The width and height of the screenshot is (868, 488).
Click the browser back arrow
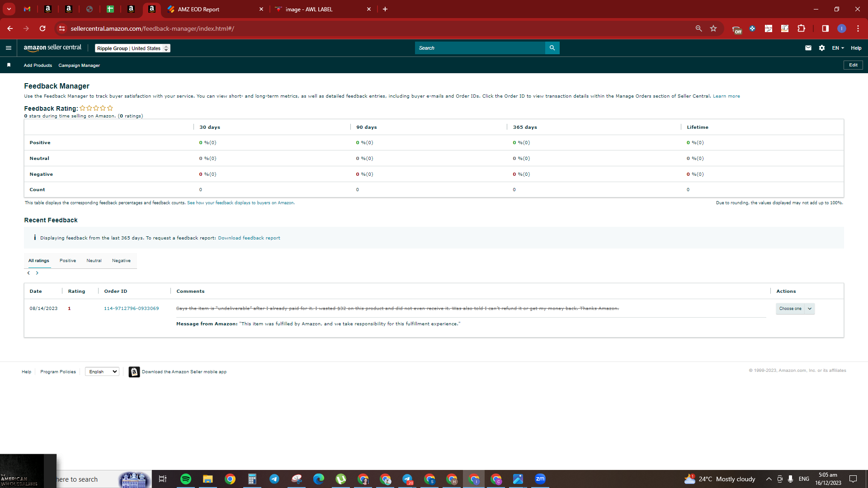[10, 28]
